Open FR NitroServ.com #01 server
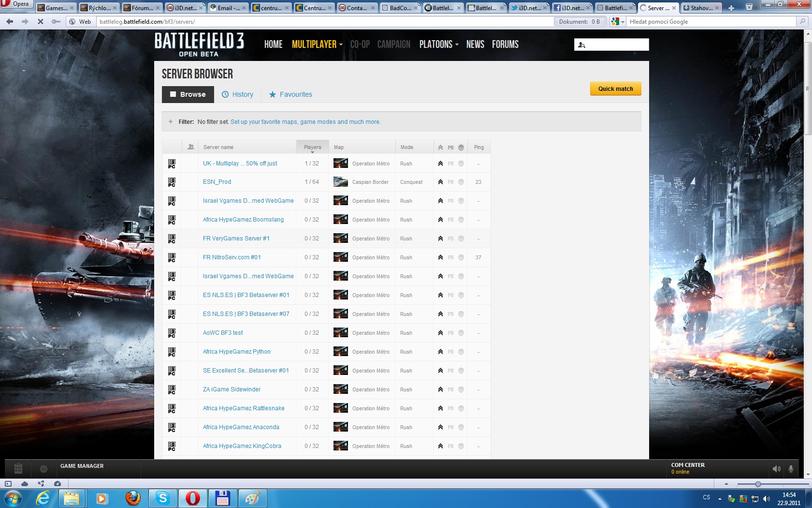Viewport: 812px width, 508px height. (232, 257)
